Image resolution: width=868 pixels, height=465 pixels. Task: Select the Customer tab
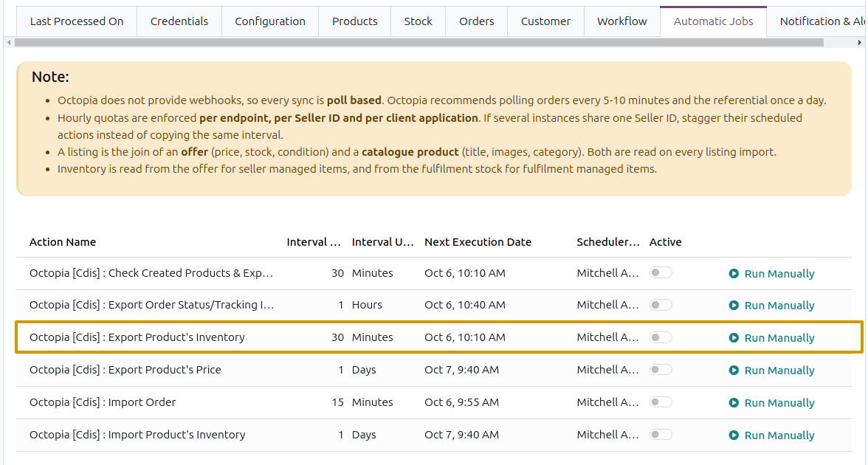click(x=546, y=21)
